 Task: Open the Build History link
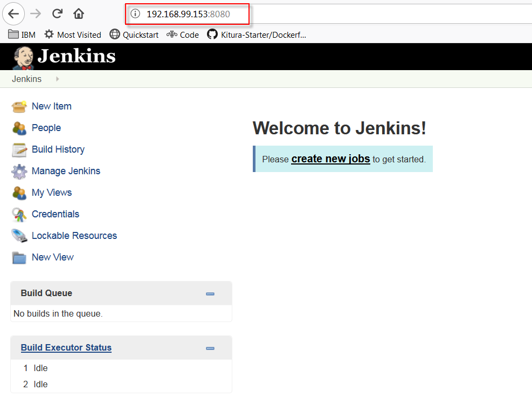click(x=58, y=149)
